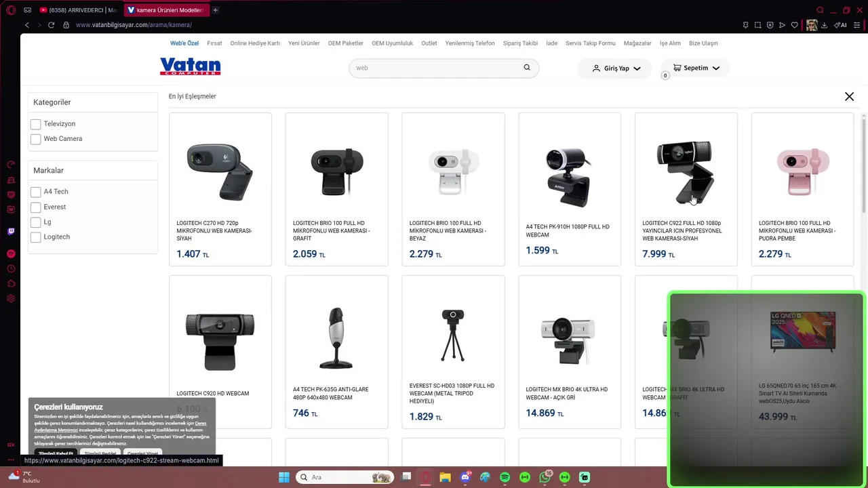Click the magnifier icon in site search box

point(527,68)
